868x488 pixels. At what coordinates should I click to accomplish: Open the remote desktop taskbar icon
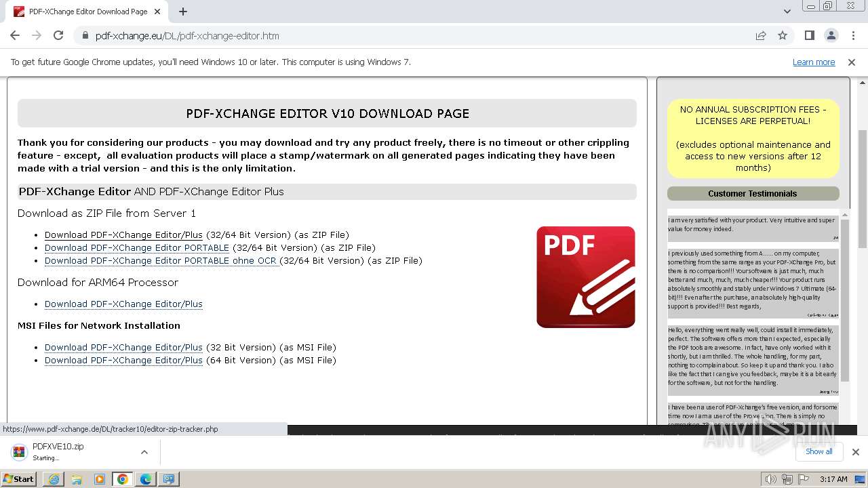(169, 479)
